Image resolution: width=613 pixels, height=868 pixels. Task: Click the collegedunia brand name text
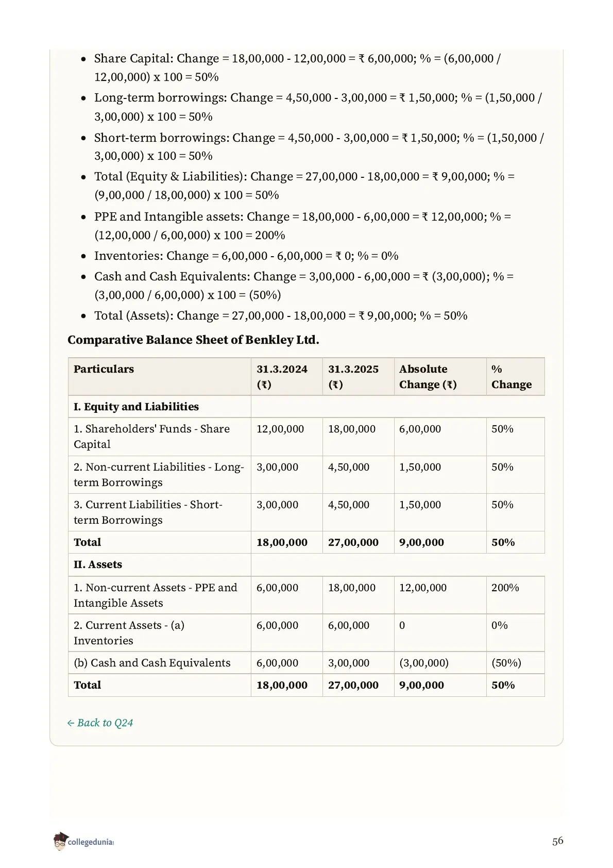(90, 842)
